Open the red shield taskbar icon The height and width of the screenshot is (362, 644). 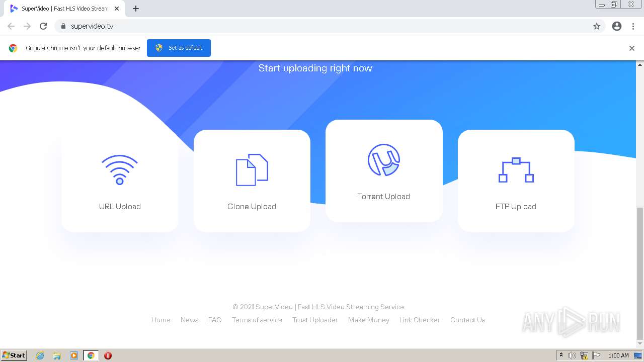coord(108,355)
